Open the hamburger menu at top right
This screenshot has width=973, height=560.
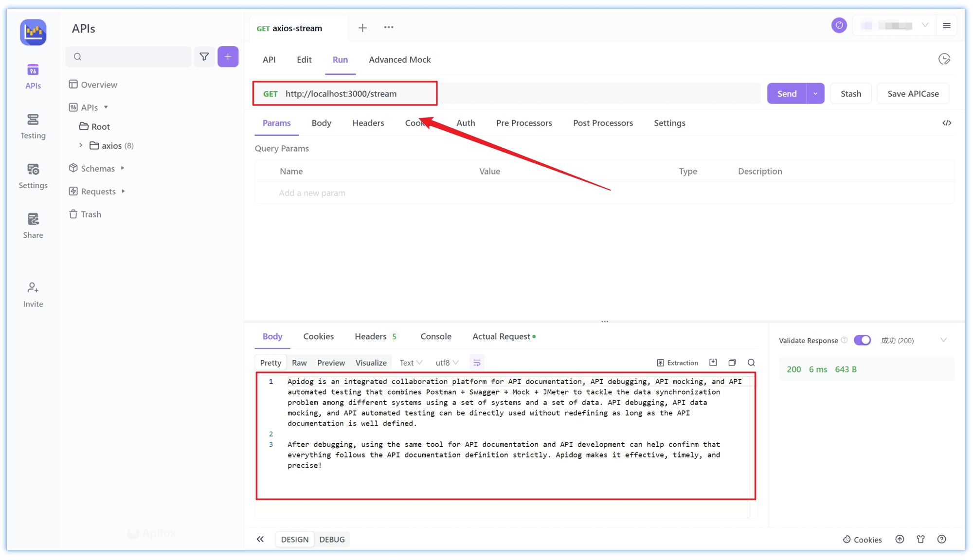click(947, 26)
